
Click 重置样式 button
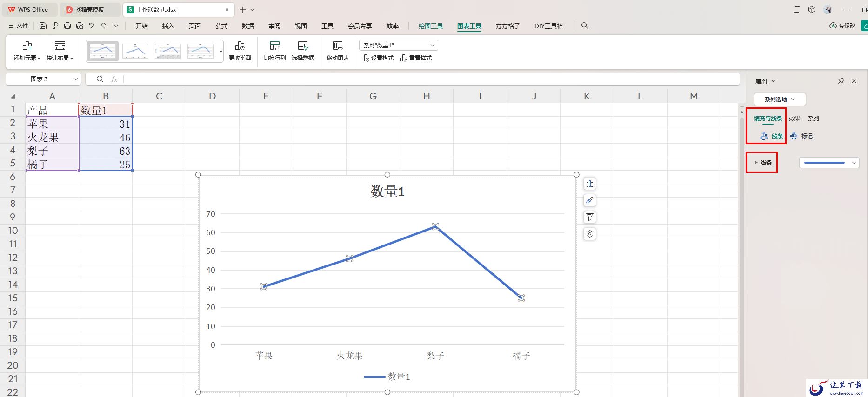pos(416,58)
